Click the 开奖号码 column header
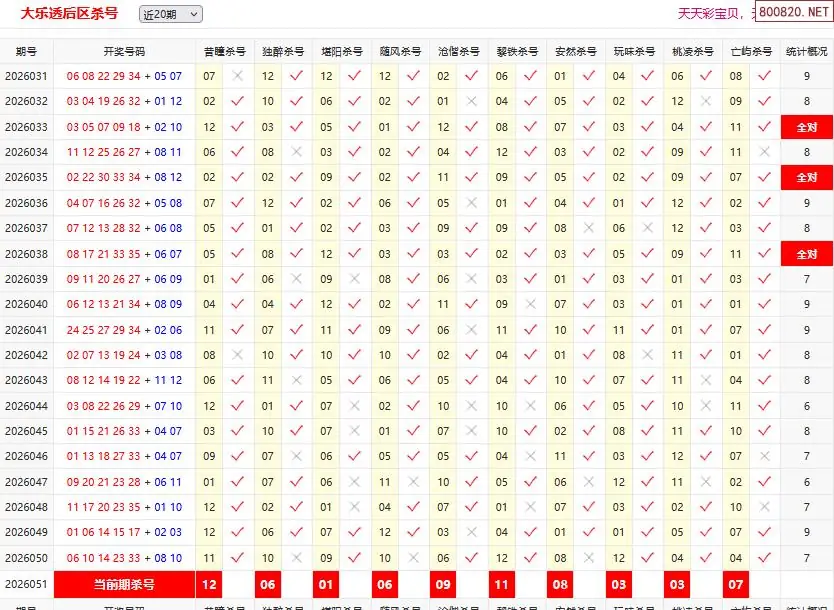Viewport: 834px width, 610px height. coord(124,52)
